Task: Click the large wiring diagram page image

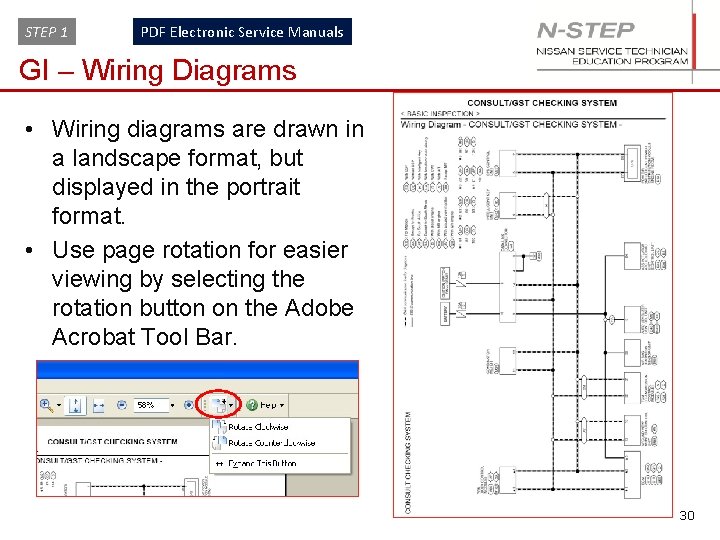Action: tap(533, 305)
